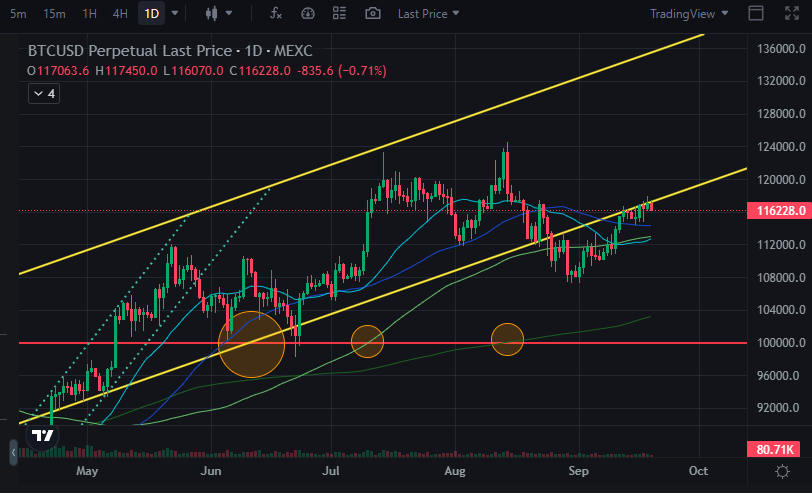The width and height of the screenshot is (812, 493).
Task: Open the more timeframes dropdown arrow
Action: 175,13
